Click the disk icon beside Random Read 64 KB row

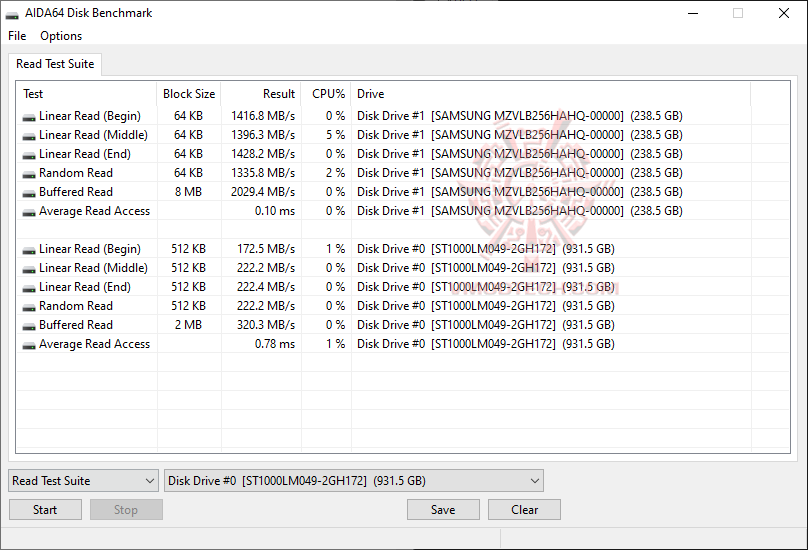pyautogui.click(x=29, y=175)
